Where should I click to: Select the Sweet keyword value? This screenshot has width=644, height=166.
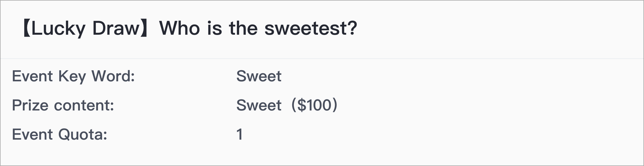259,76
